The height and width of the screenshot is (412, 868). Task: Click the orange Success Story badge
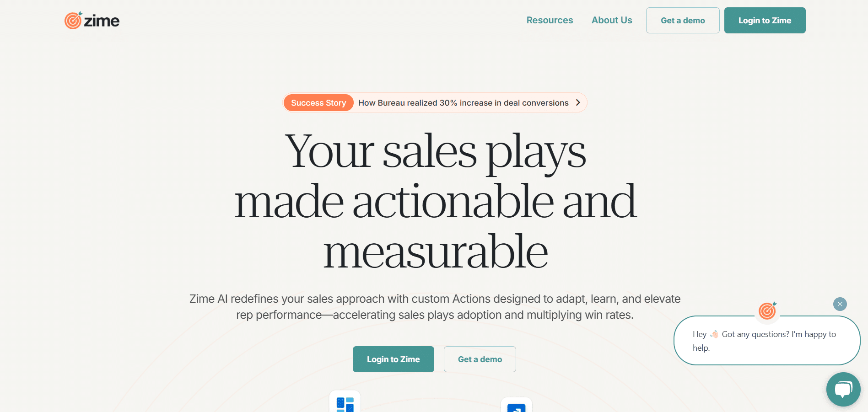pos(318,103)
